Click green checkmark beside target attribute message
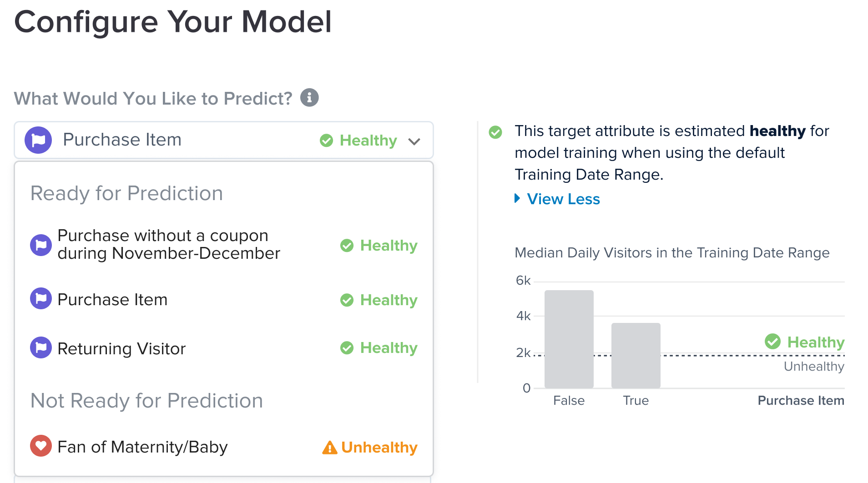This screenshot has width=868, height=483. coord(495,132)
